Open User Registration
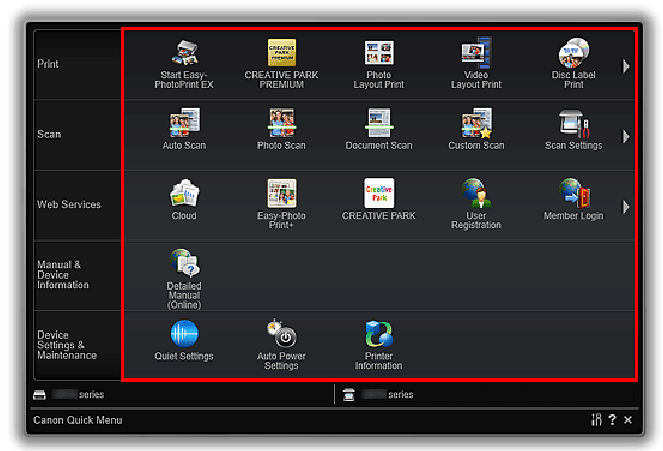The height and width of the screenshot is (451, 663). click(x=476, y=204)
